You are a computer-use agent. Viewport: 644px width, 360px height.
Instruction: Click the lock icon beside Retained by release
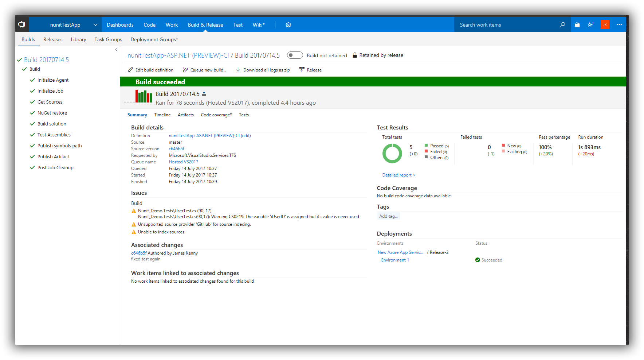(355, 55)
